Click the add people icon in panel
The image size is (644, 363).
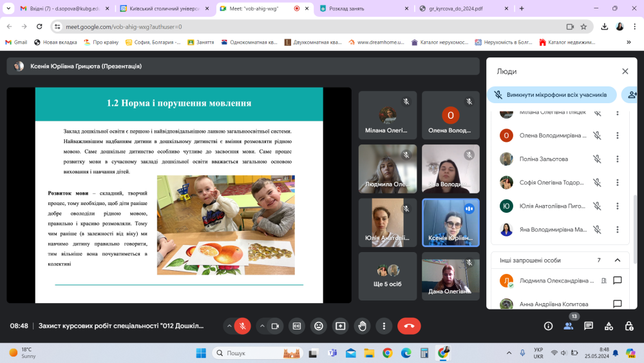[632, 95]
